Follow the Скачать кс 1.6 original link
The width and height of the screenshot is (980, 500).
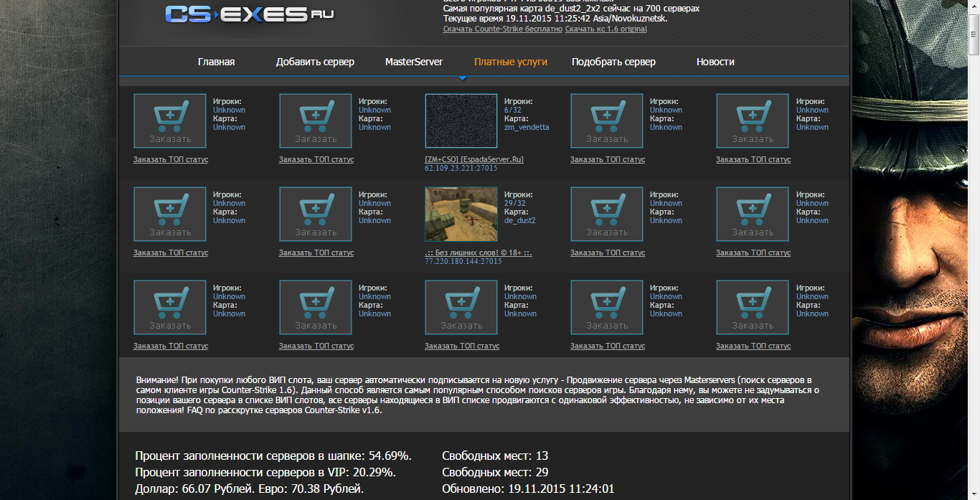point(606,29)
